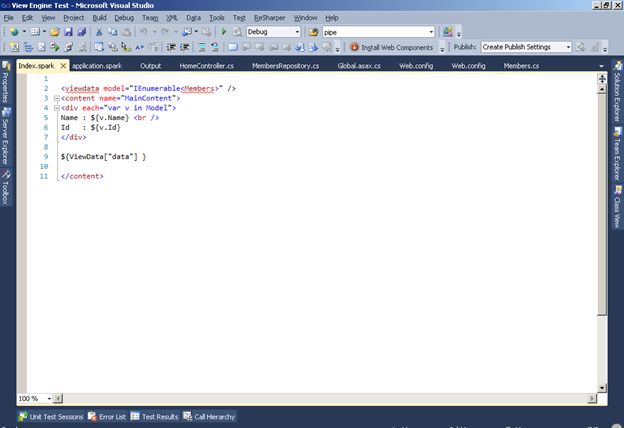The width and height of the screenshot is (624, 428).
Task: Open the Error List panel
Action: pyautogui.click(x=107, y=416)
